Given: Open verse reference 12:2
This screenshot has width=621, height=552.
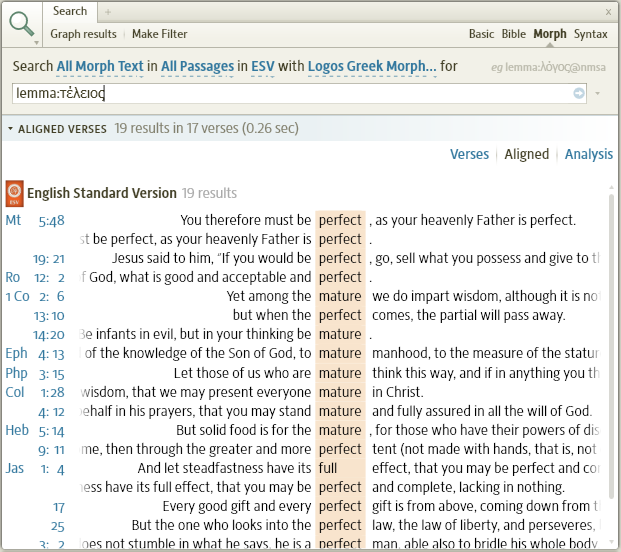Looking at the screenshot, I should click(x=50, y=278).
